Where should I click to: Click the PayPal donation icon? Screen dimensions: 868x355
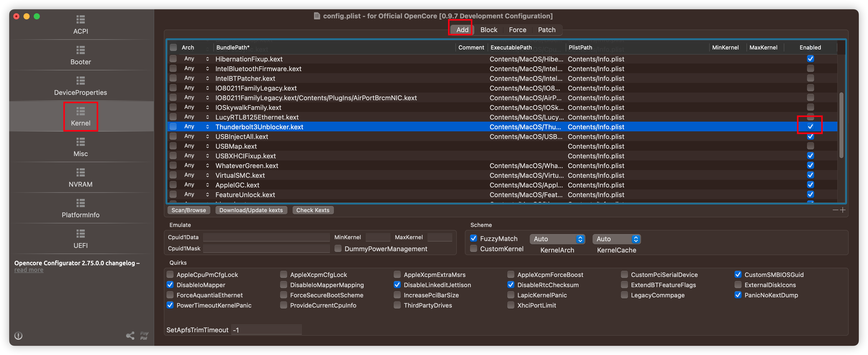[x=144, y=335]
